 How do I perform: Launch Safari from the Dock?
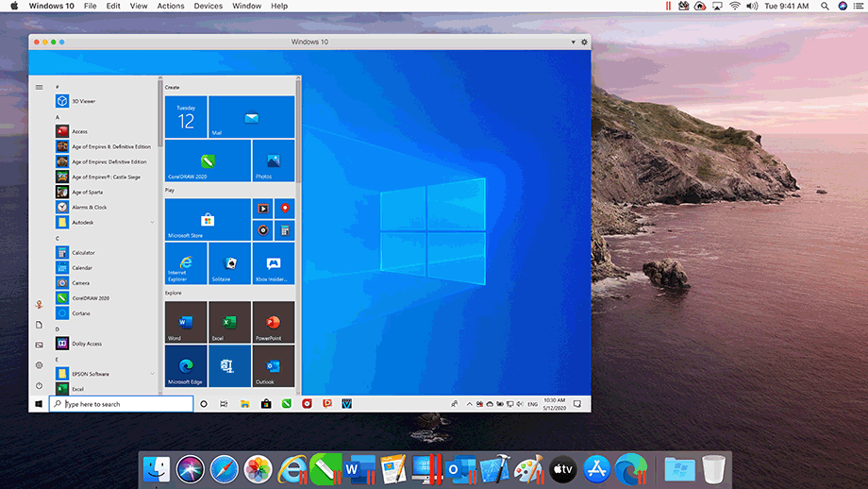pos(224,469)
